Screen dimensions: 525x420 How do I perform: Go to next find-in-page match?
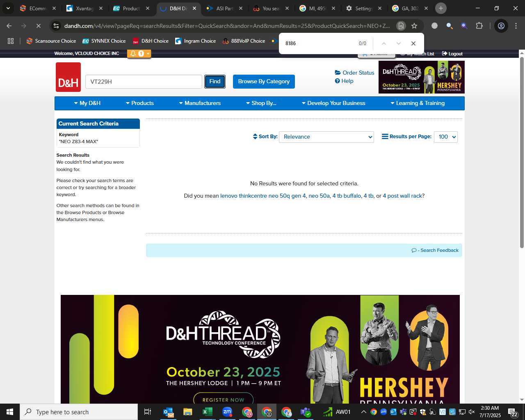(x=399, y=43)
